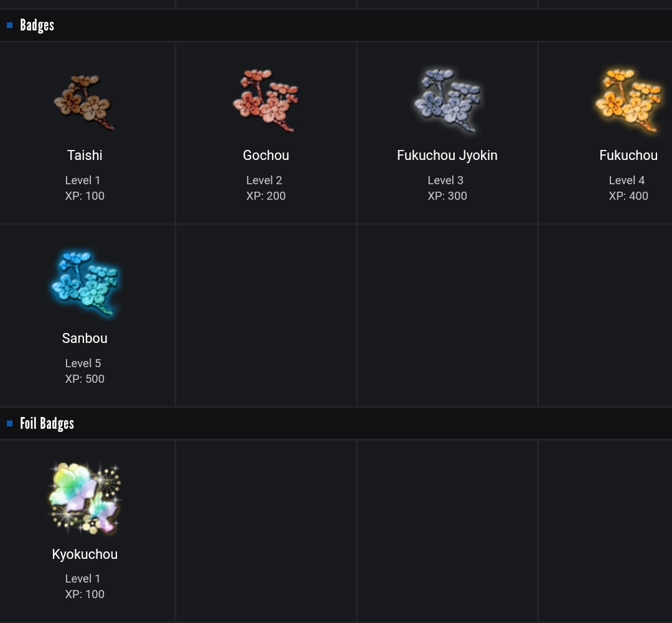Click the Level 3 XP: 300 text
The height and width of the screenshot is (623, 672).
(447, 188)
